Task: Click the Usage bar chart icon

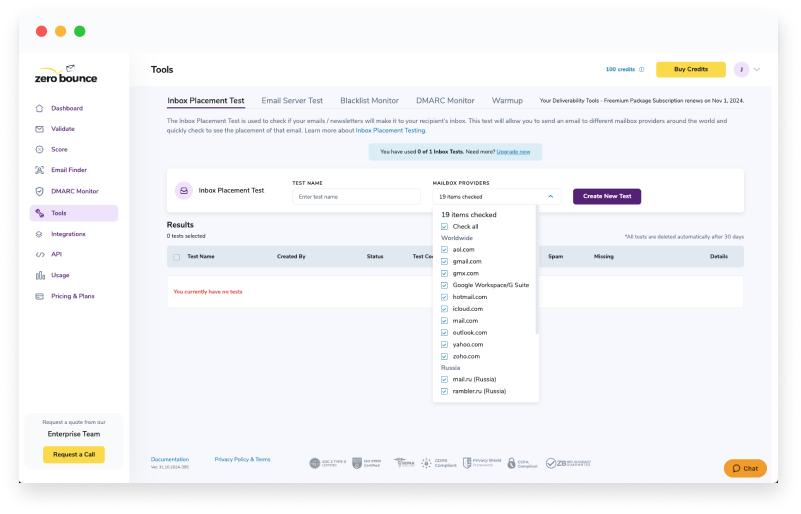Action: tap(40, 275)
